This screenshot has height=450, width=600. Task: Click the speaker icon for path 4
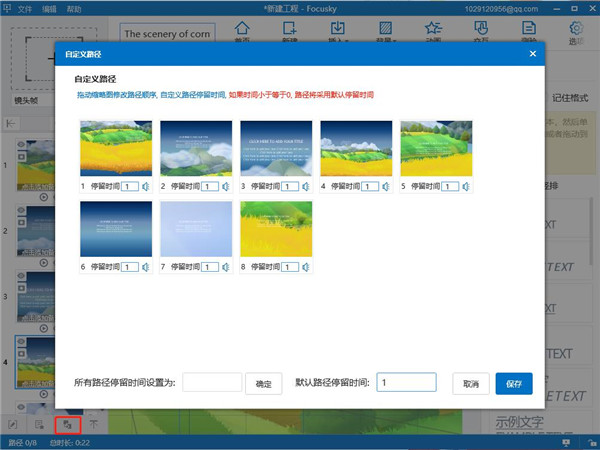pos(386,186)
